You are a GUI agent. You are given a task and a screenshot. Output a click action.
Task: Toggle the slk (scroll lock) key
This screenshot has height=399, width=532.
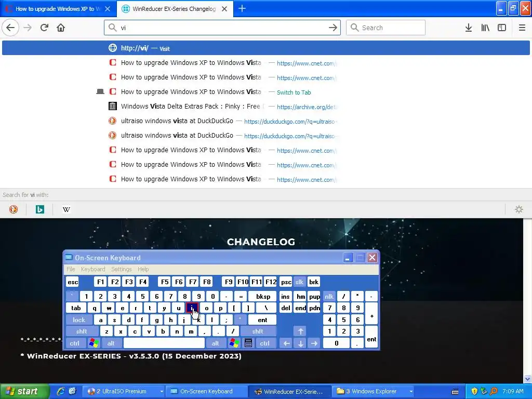coord(299,282)
